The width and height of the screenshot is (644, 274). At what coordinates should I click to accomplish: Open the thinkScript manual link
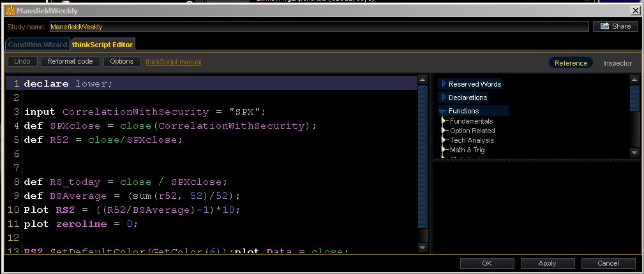173,62
